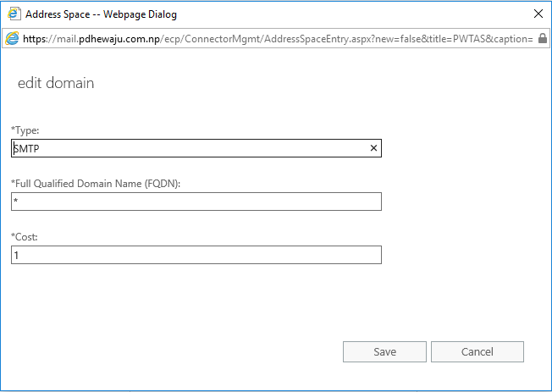The width and height of the screenshot is (552, 392).
Task: Click the /ecp/ConnectorMgmt path segment in URL
Action: click(x=210, y=39)
